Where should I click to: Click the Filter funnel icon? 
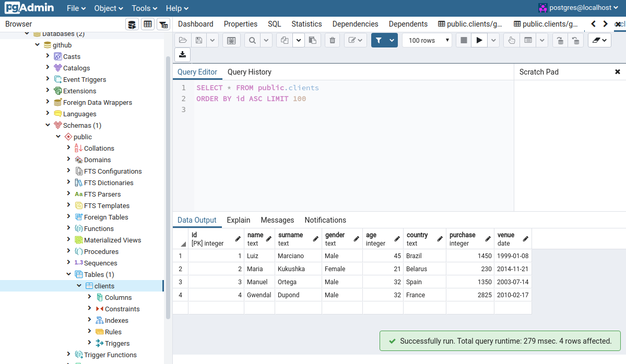tap(379, 40)
